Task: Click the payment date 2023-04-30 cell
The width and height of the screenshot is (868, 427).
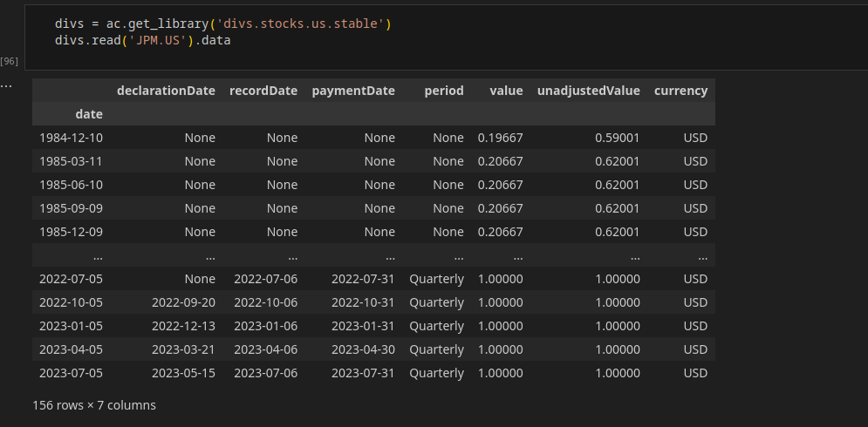Action: point(363,349)
